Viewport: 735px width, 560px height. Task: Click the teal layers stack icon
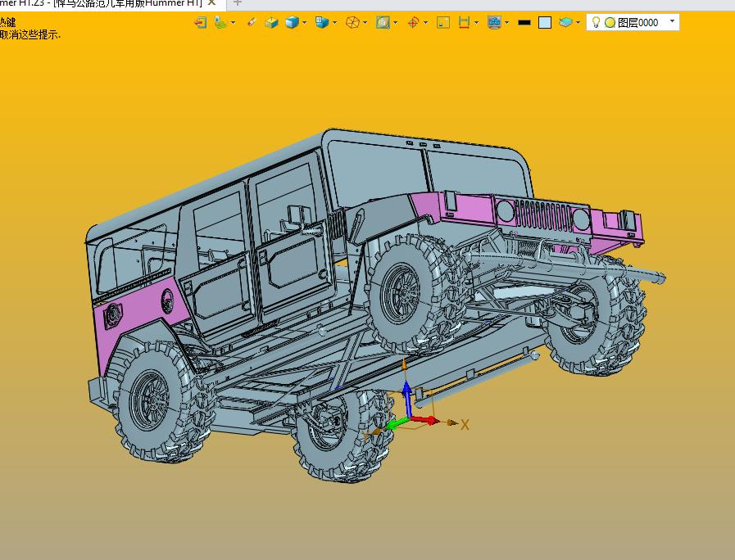pos(565,22)
